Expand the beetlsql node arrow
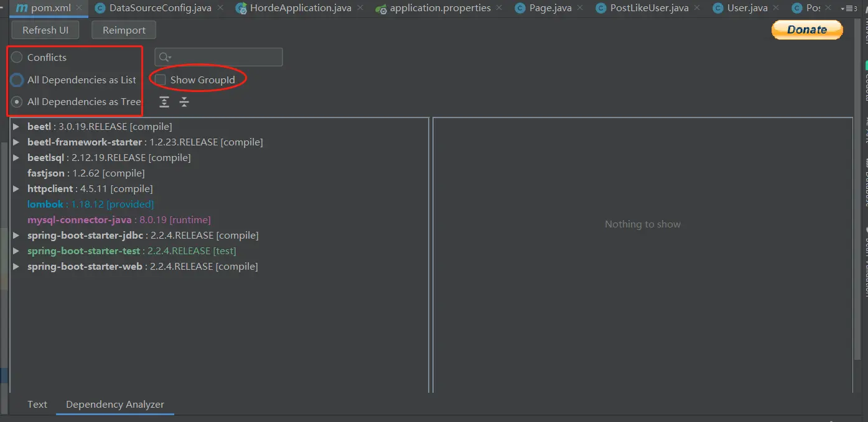868x422 pixels. click(x=16, y=158)
